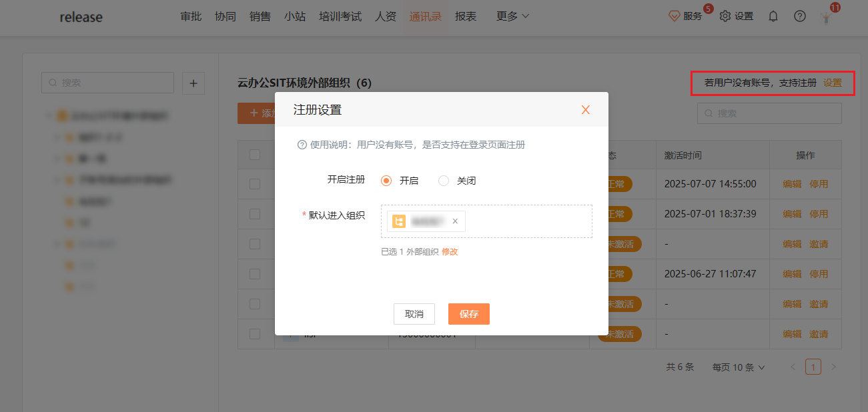Close the 注册设置 dialog with X icon
868x412 pixels.
point(585,110)
